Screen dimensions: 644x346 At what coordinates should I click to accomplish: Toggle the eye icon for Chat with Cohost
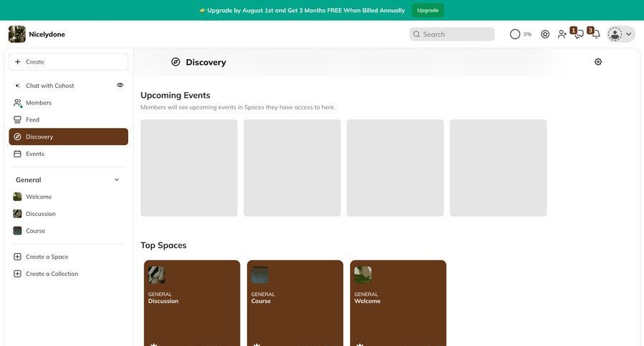point(120,85)
